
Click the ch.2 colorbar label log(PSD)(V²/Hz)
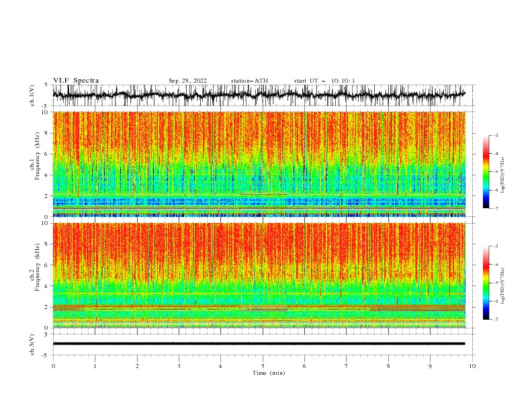coord(503,286)
